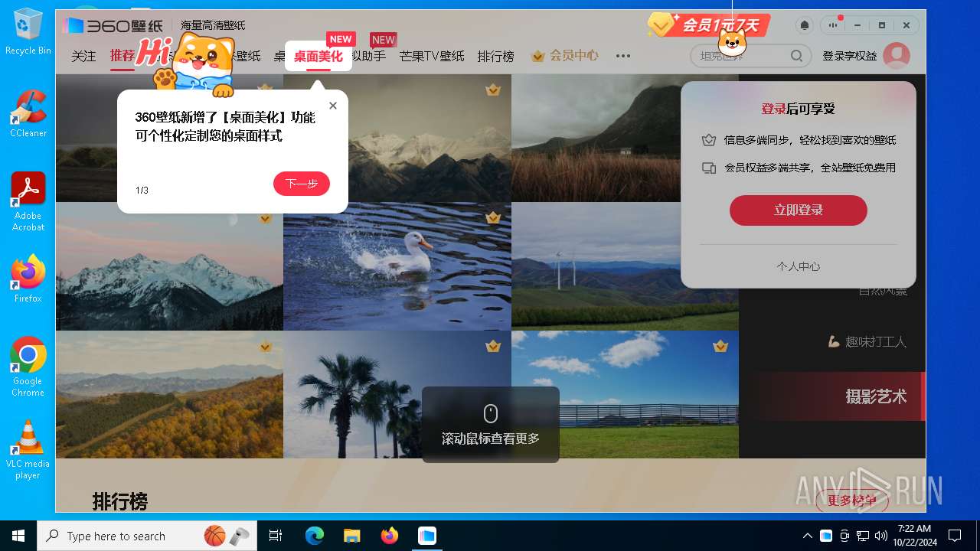Open the Windows Start menu

[x=18, y=536]
